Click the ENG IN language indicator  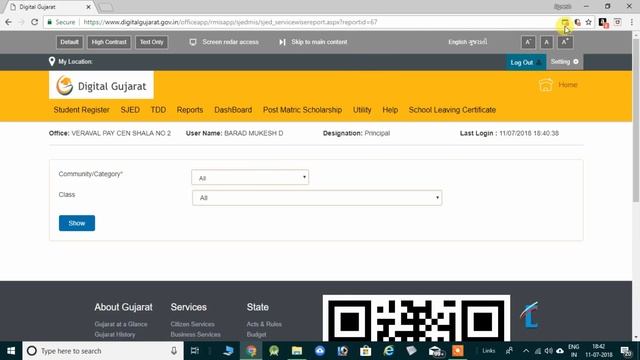pos(574,351)
